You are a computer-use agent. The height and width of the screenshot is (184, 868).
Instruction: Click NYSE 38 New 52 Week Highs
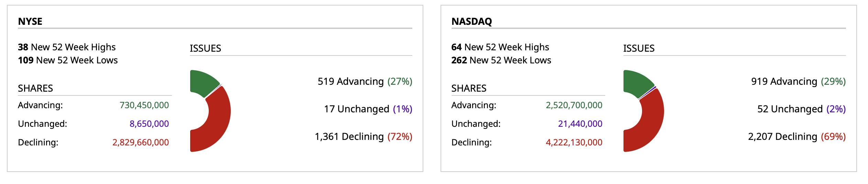click(x=67, y=47)
